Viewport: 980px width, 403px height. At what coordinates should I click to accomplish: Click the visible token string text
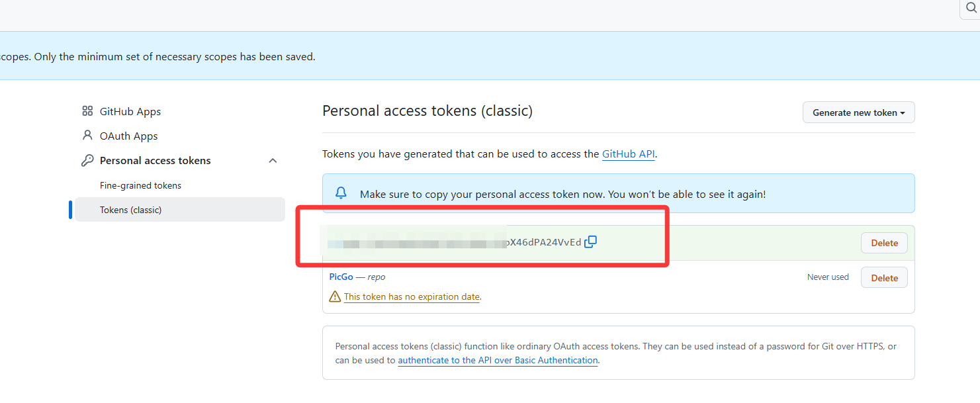click(544, 242)
